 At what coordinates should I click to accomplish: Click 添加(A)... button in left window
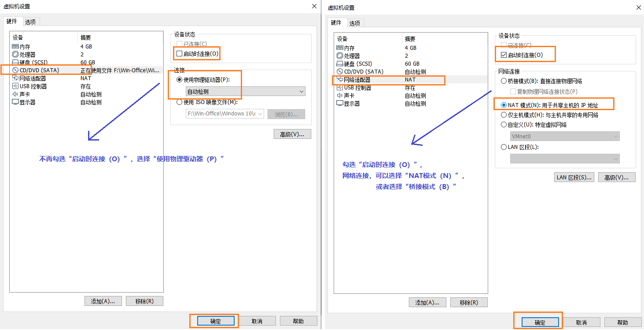[103, 301]
